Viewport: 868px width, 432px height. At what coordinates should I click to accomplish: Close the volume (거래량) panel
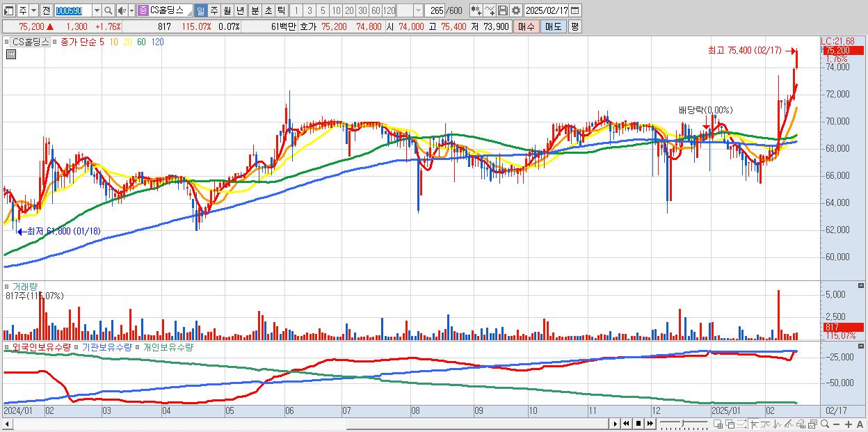tap(862, 285)
